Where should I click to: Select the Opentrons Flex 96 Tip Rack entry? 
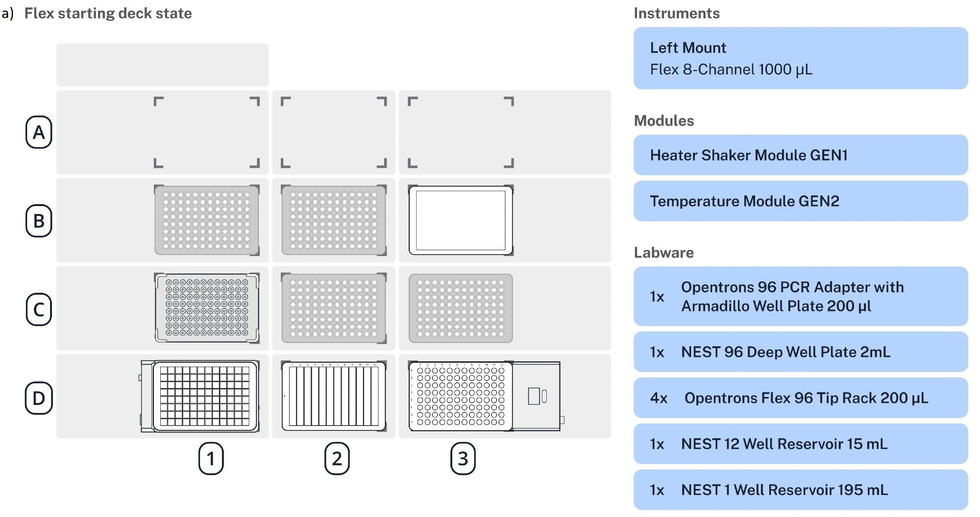(800, 398)
